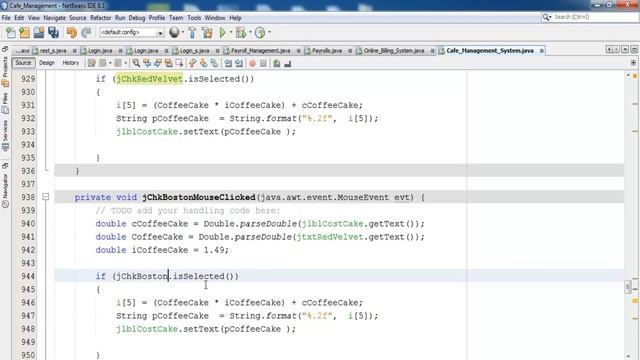This screenshot has height=360, width=640.
Task: Open dropdown arrow next to Debug icon
Action: 249,33
